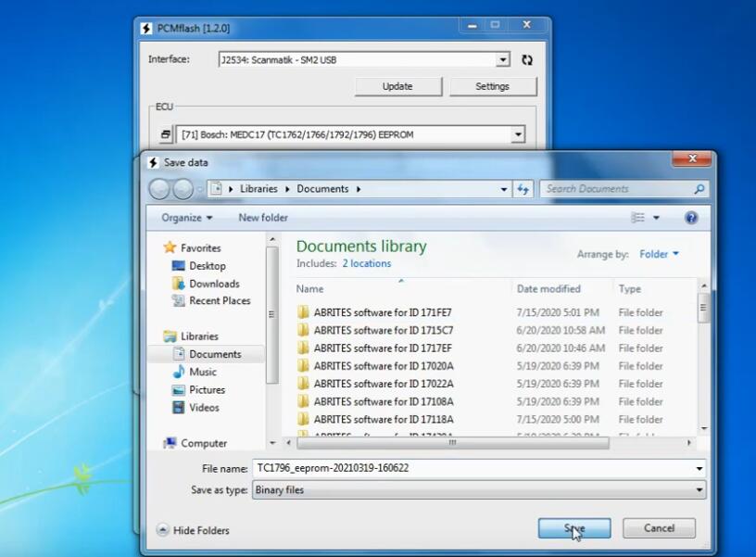
Task: Click the file list horizontal scrollbar thumb
Action: tap(453, 443)
